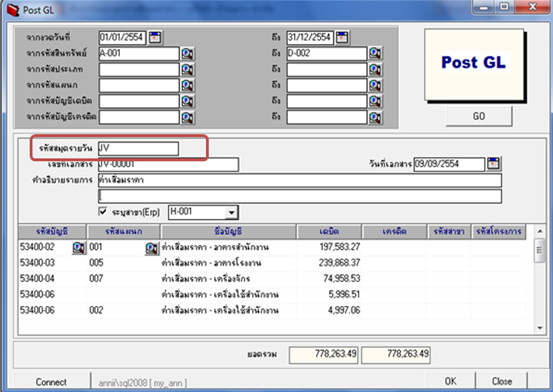Click the document number field JV-00001
The height and width of the screenshot is (392, 553).
(168, 164)
